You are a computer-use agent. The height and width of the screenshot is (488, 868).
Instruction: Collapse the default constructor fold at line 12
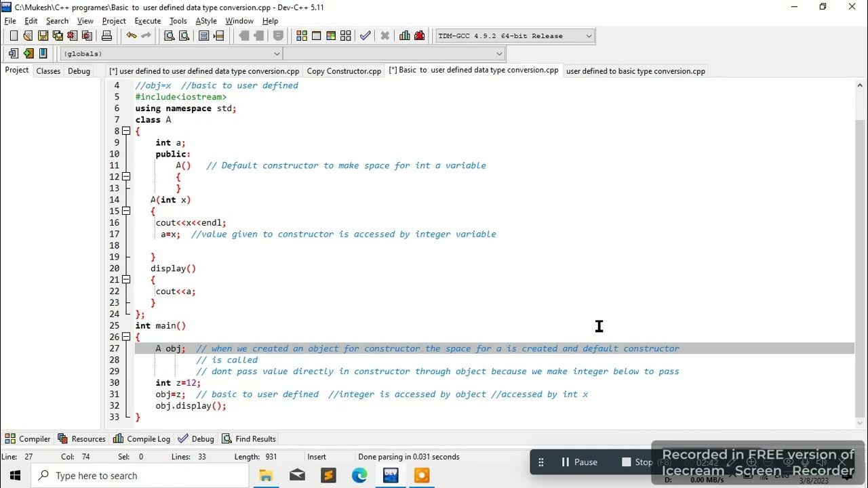point(126,177)
